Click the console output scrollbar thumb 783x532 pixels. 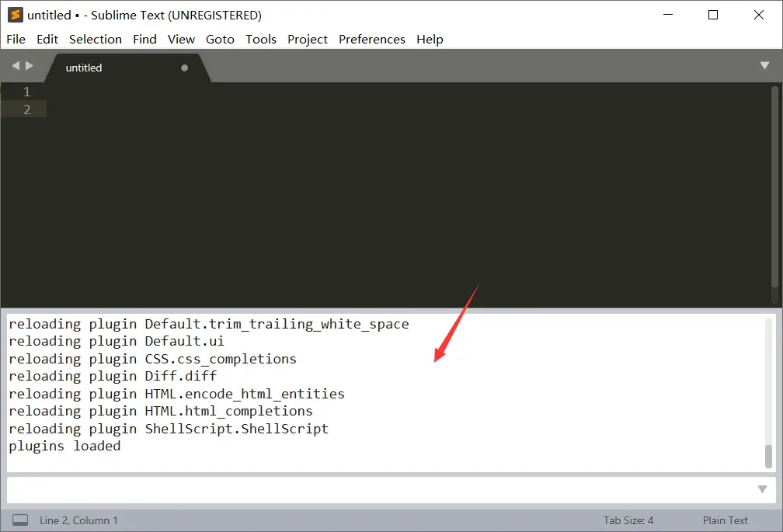point(768,456)
